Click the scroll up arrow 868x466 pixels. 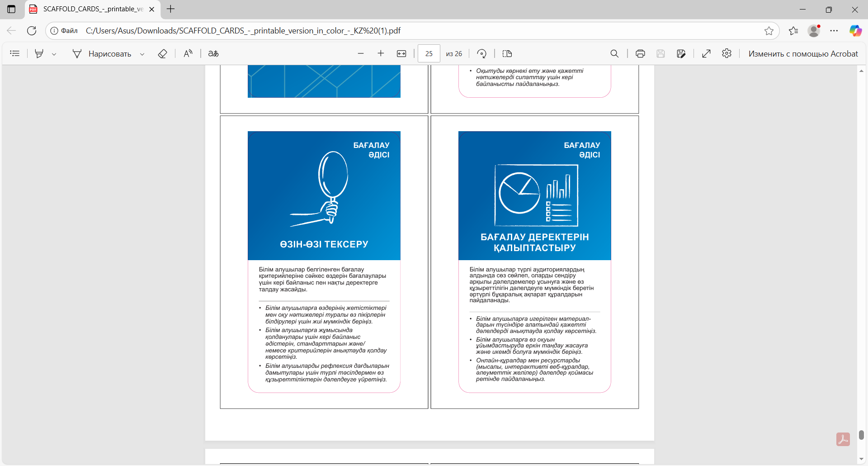(861, 71)
